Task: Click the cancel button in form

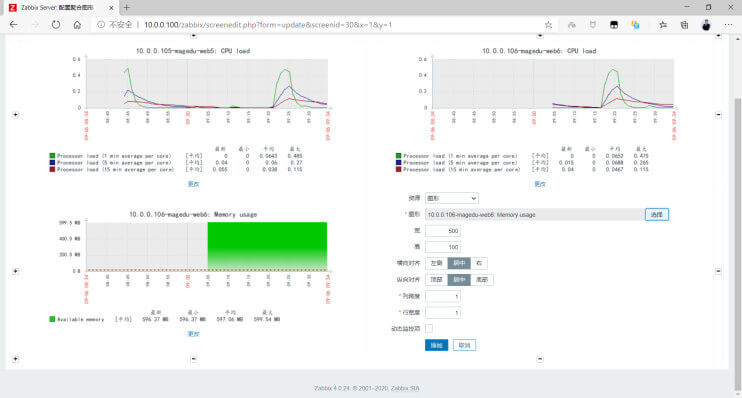Action: pos(464,345)
